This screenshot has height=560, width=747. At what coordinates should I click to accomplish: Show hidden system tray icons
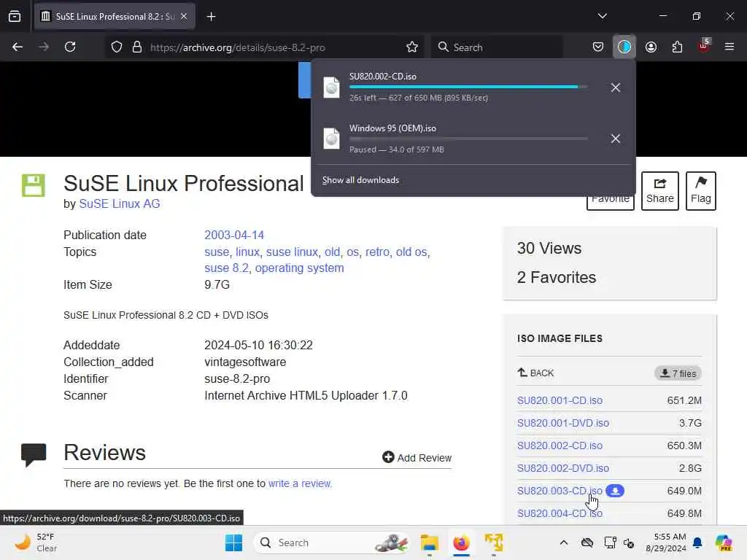[564, 542]
